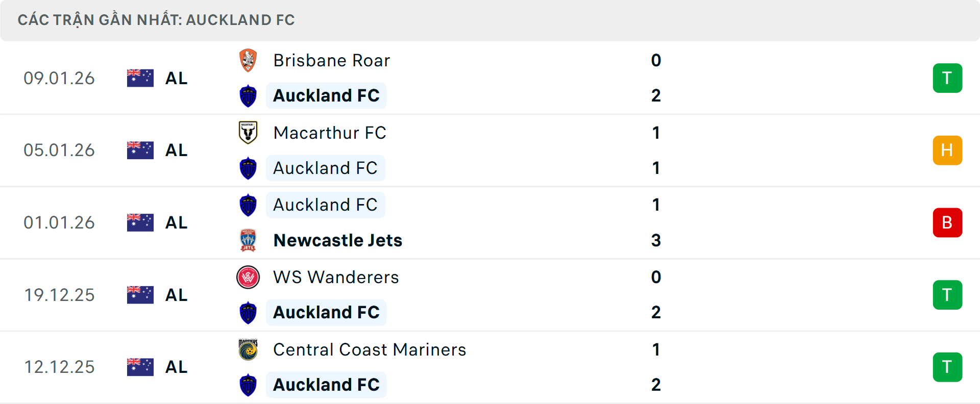Screen dimensions: 980x404
Task: Click the Brisbane Roar team crest
Action: click(x=248, y=60)
